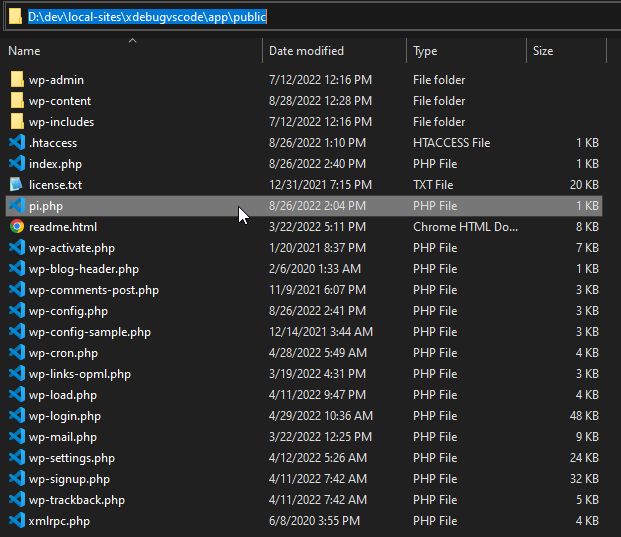Click the VS Code icon beside wp-load.php

click(x=17, y=394)
